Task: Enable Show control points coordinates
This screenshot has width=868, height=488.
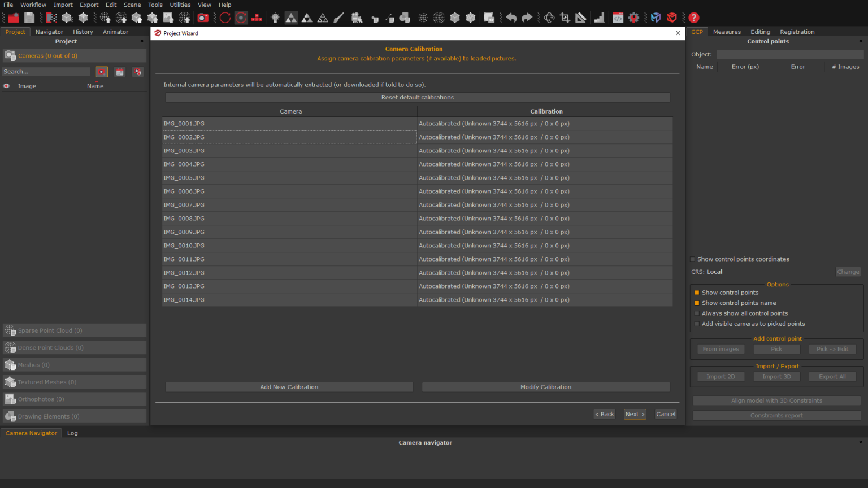Action: pos(692,259)
